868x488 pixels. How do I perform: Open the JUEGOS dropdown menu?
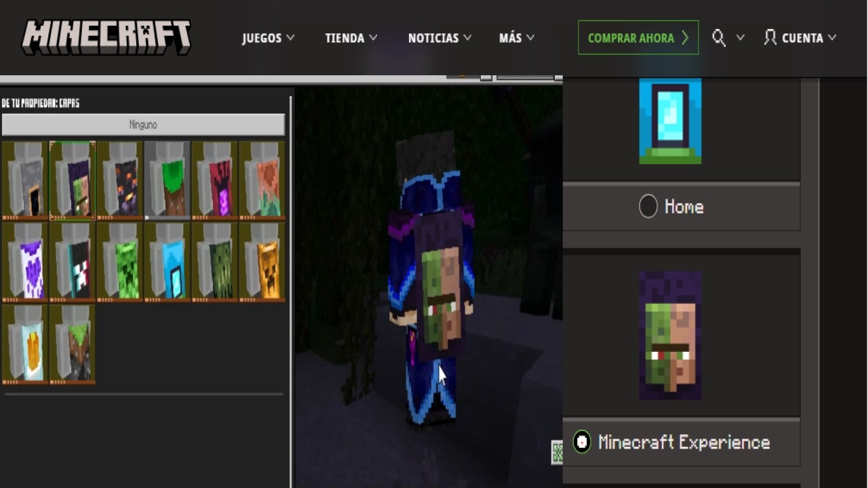click(x=269, y=38)
